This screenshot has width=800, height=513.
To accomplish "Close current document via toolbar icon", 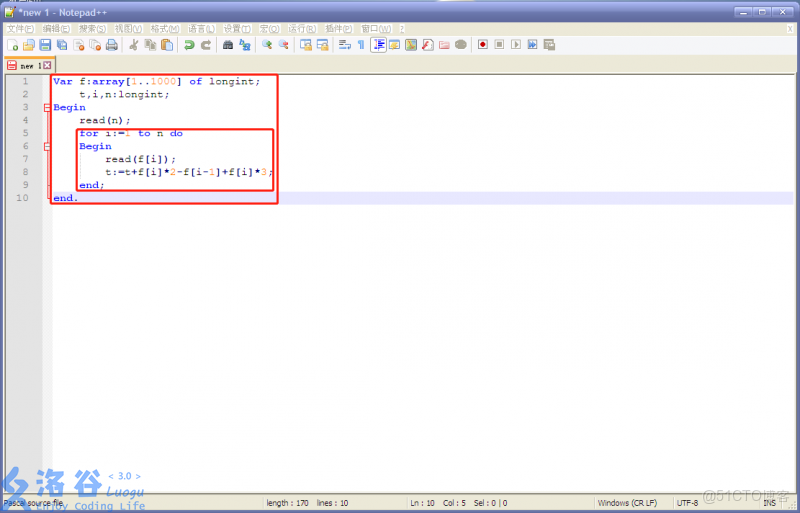I will click(x=79, y=45).
